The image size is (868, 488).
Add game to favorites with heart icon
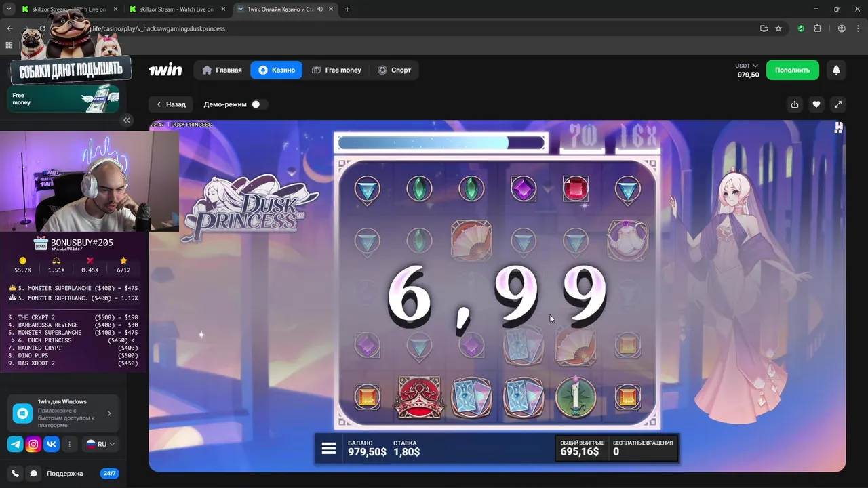tap(816, 104)
